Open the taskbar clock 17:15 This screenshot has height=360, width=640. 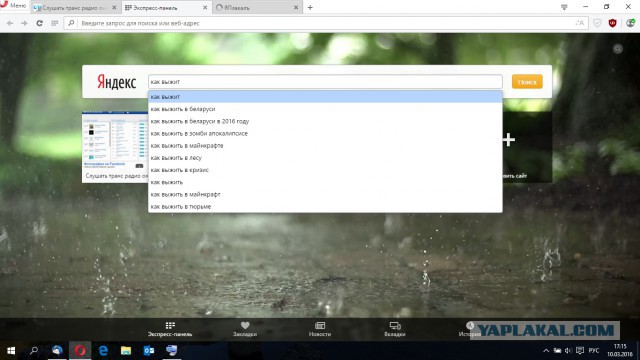pyautogui.click(x=620, y=351)
